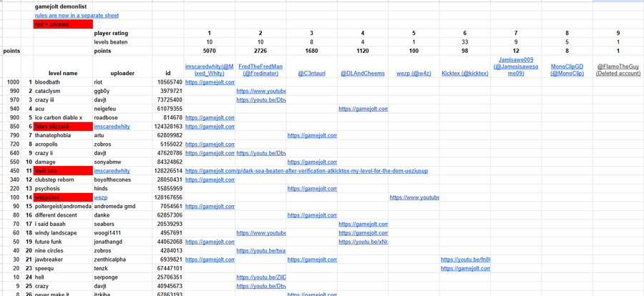The height and width of the screenshot is (296, 644).
Task: Open Jamisawe009 player header link
Action: pos(516,66)
